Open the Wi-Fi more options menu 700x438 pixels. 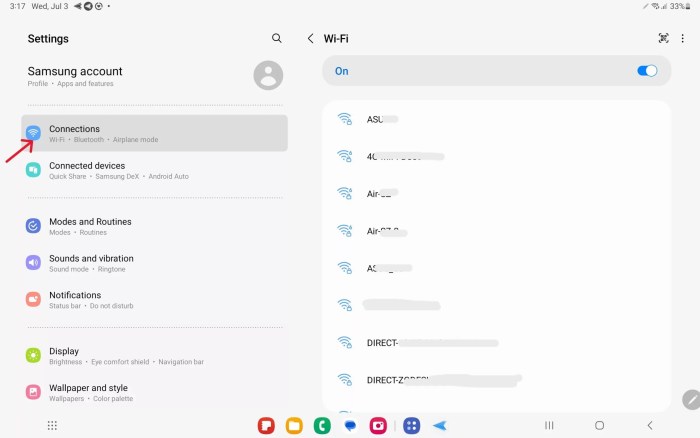(683, 38)
